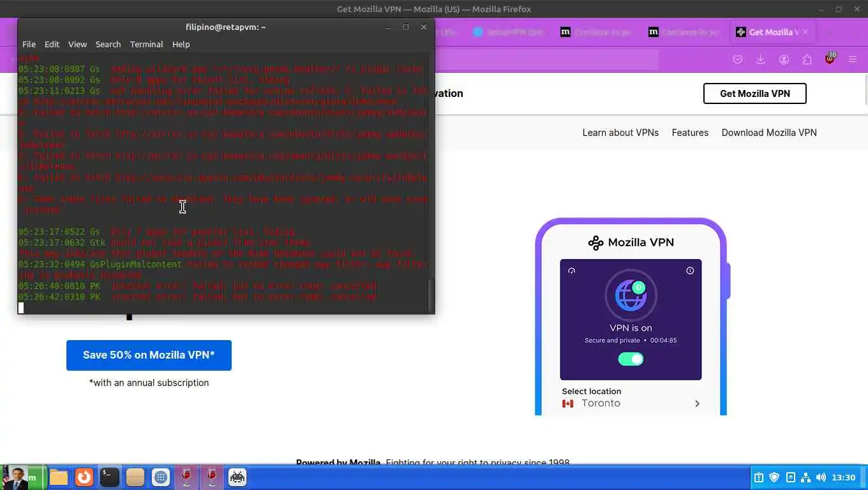Open the tan drawer archive icon in taskbar
The height and width of the screenshot is (490, 868).
click(135, 477)
